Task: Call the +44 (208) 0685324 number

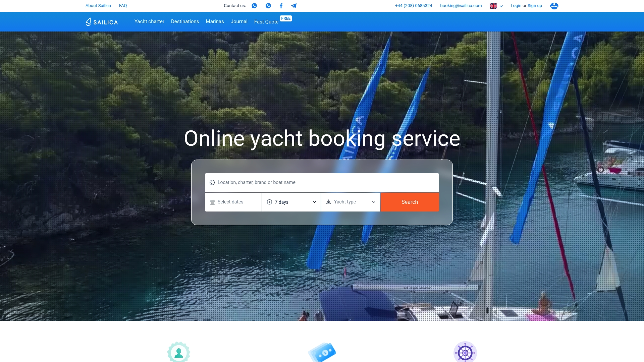Action: 414,6
